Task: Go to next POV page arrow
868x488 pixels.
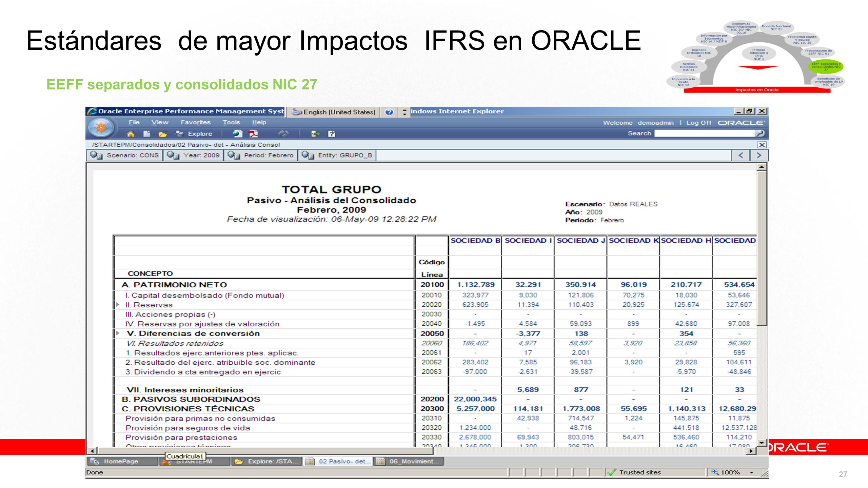Action: pos(759,155)
